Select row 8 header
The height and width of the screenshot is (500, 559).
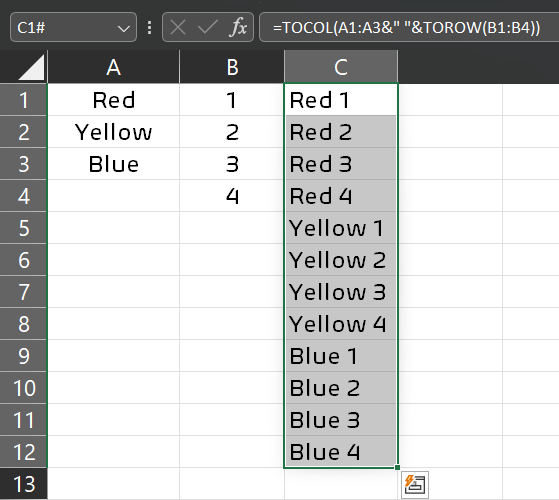[24, 324]
